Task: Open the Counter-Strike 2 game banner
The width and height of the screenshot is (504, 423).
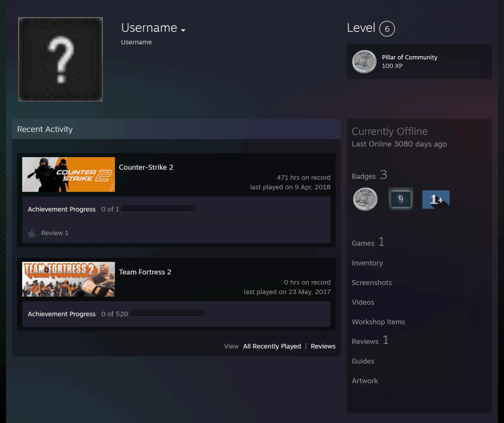Action: (x=69, y=174)
